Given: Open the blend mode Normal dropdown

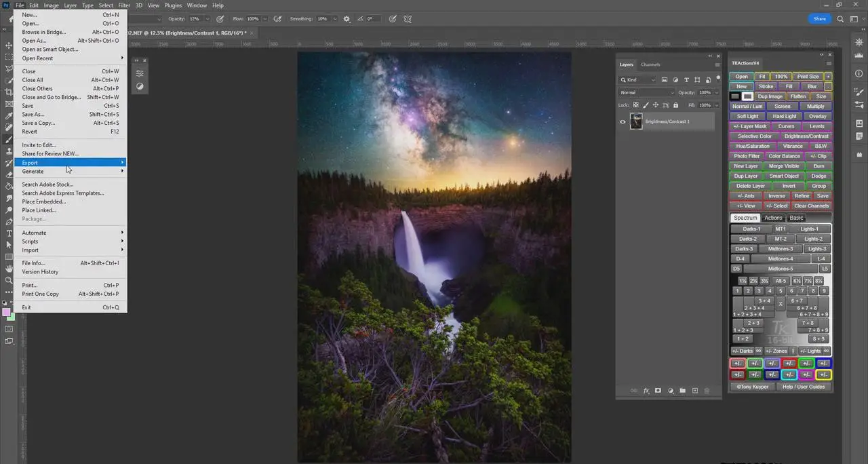Looking at the screenshot, I should [647, 92].
